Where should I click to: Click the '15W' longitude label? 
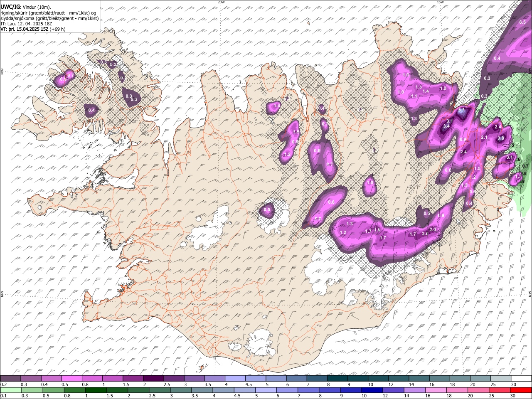(440, 2)
